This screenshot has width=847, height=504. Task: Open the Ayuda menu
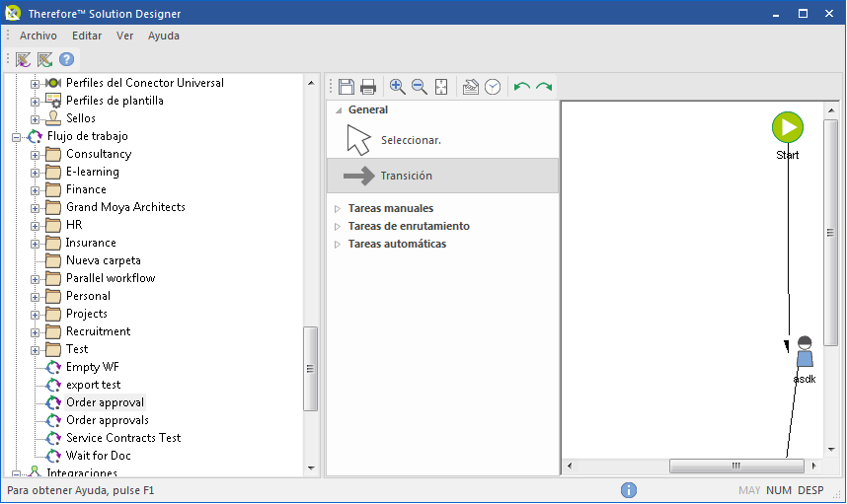click(164, 36)
